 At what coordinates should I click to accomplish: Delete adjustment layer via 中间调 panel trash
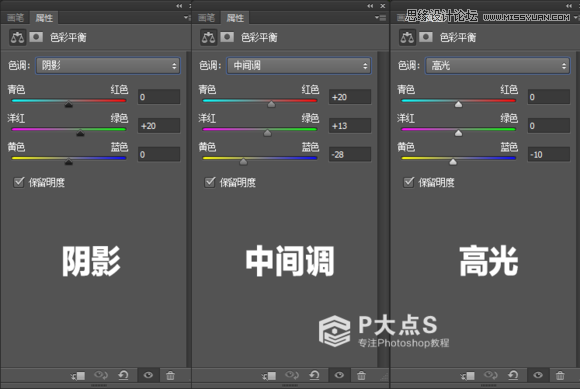[x=361, y=375]
